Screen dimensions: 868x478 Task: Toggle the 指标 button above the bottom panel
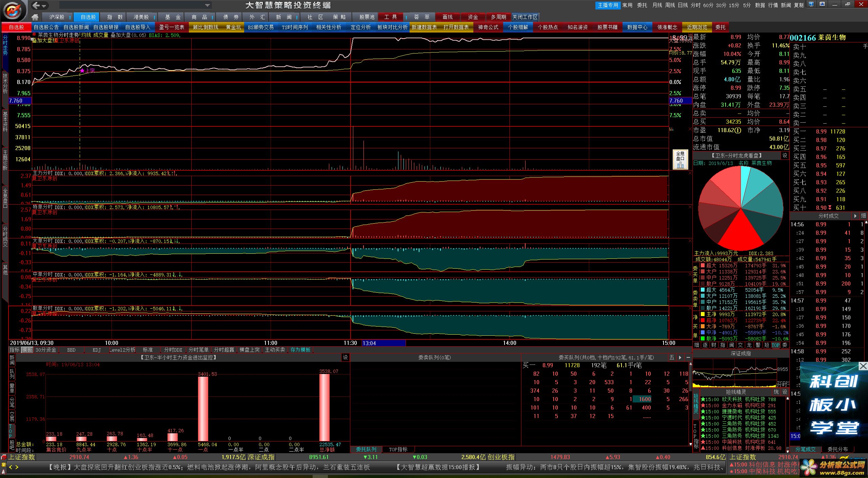15,350
